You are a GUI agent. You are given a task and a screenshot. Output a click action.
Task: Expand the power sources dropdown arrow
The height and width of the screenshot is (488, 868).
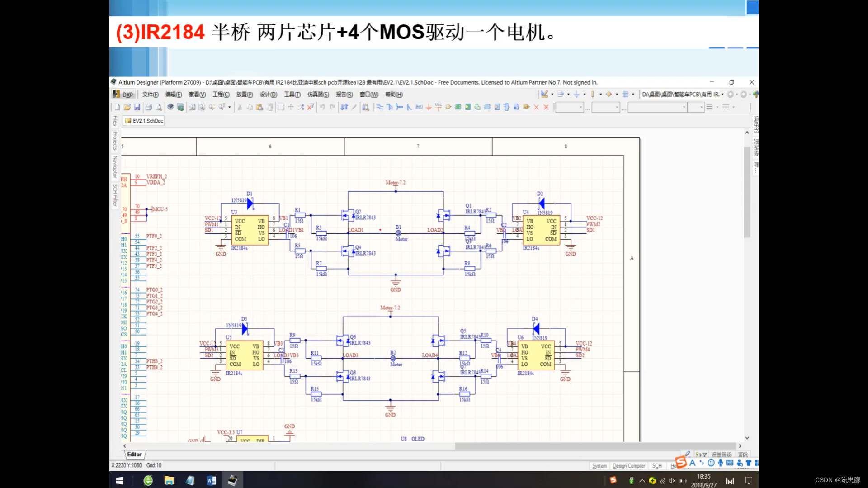pyautogui.click(x=585, y=94)
